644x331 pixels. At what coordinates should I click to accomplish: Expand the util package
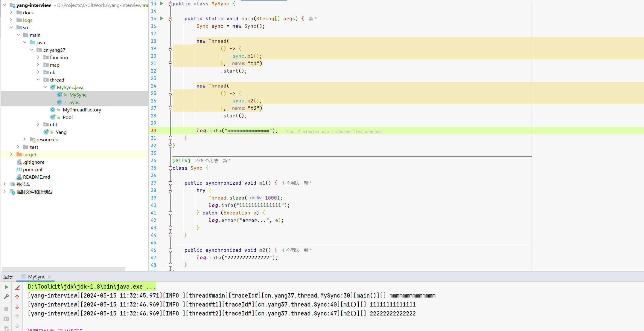(38, 125)
